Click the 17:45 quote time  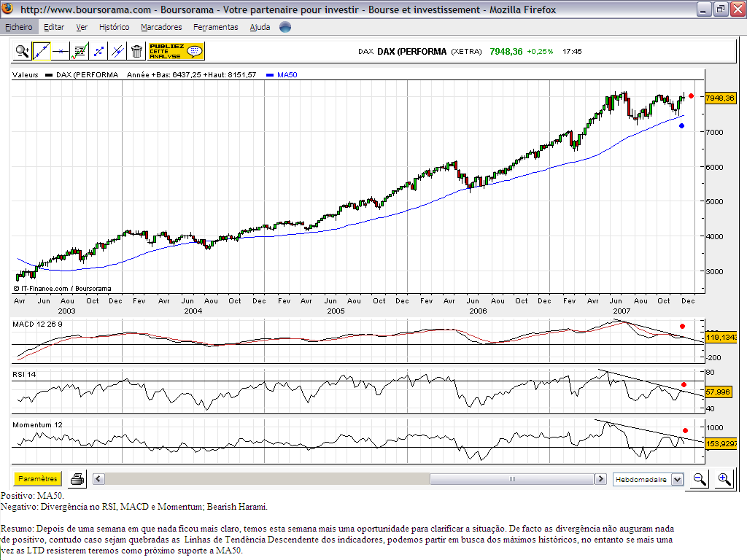coord(572,52)
